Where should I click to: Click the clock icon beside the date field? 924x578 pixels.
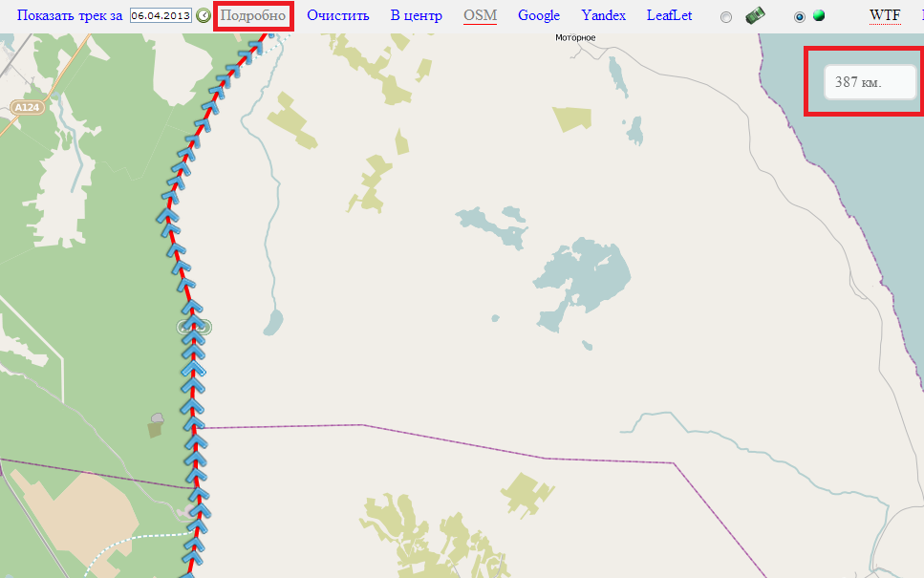click(x=203, y=16)
